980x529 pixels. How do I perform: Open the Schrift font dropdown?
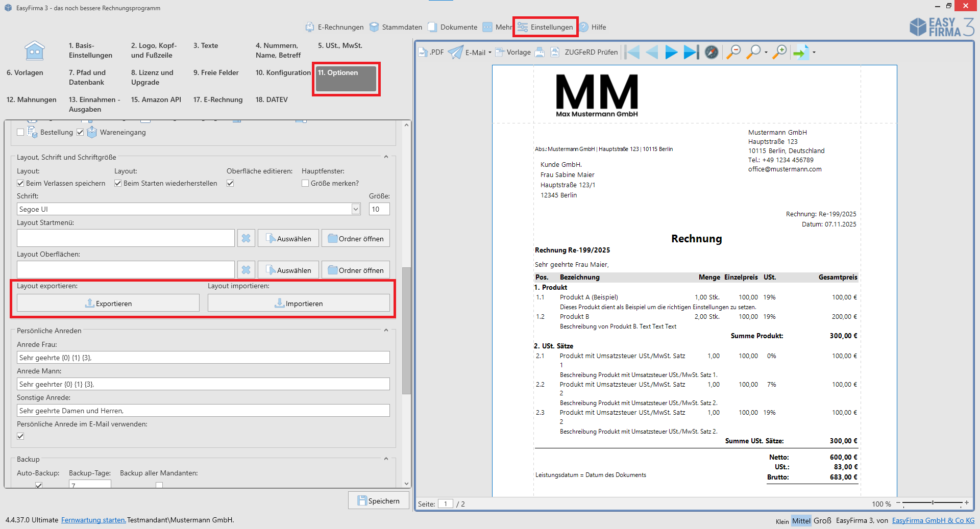356,209
